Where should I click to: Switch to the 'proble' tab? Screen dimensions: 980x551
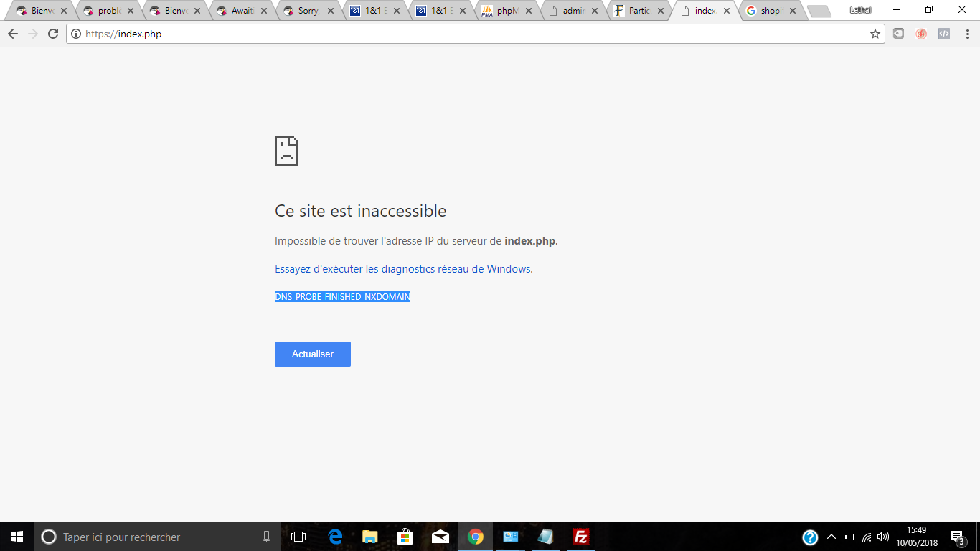coord(108,11)
